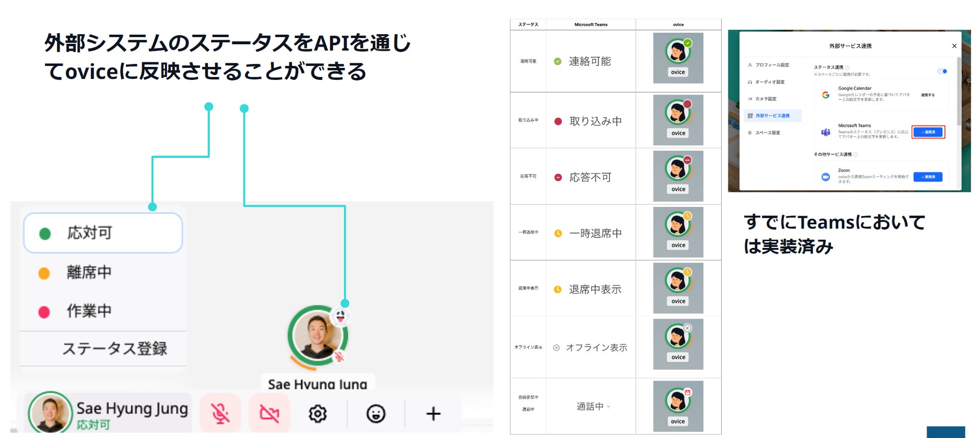Click the 連携済 button for Microsoft Teams

[928, 132]
